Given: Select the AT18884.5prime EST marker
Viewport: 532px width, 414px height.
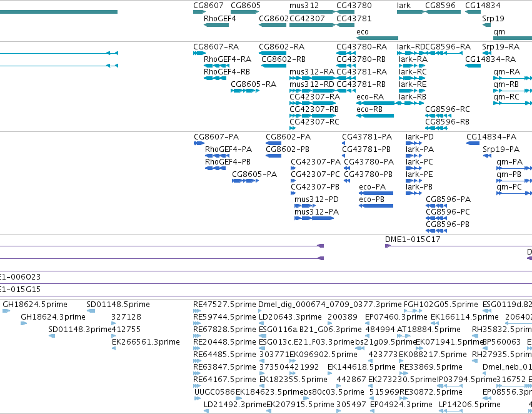Looking at the screenshot, I should tap(404, 336).
